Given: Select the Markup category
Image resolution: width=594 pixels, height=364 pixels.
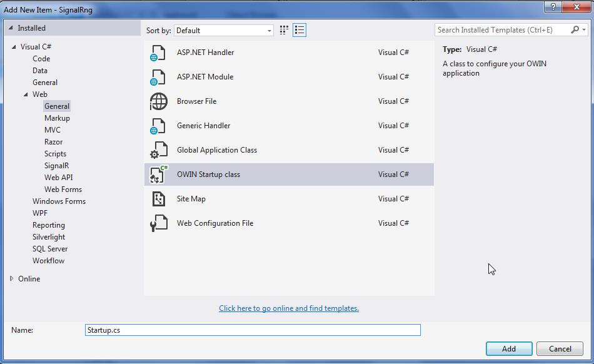Looking at the screenshot, I should click(x=57, y=118).
